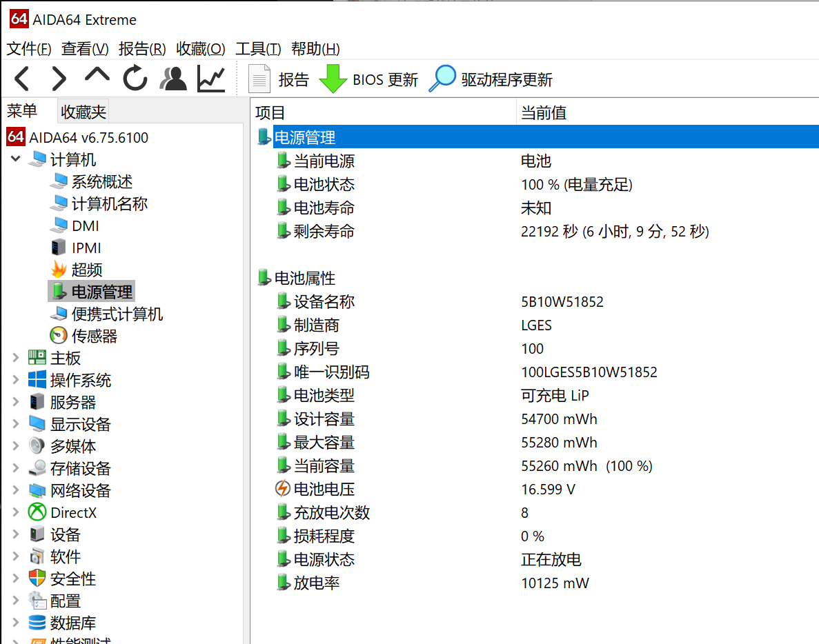The width and height of the screenshot is (819, 644).
Task: Expand the 操作系统 tree node
Action: pyautogui.click(x=16, y=380)
